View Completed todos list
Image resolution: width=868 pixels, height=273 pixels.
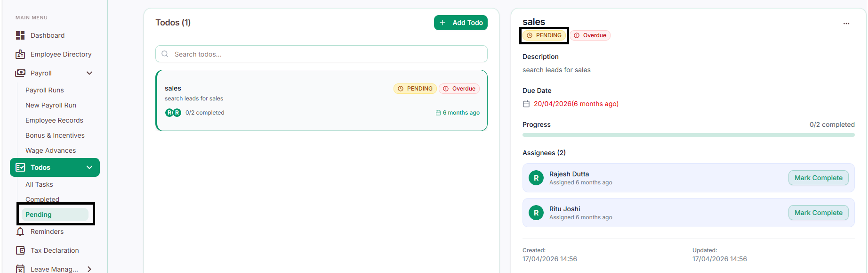42,199
